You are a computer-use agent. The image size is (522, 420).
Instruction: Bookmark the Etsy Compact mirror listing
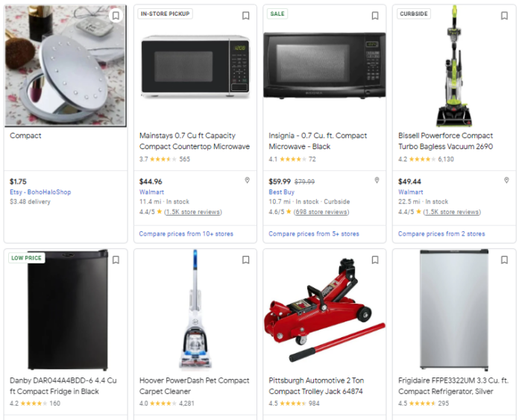[116, 16]
